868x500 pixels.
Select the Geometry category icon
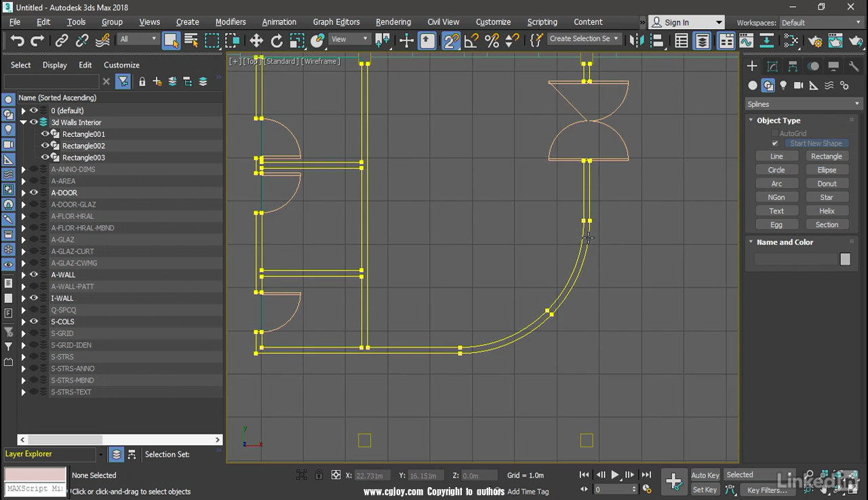click(753, 85)
